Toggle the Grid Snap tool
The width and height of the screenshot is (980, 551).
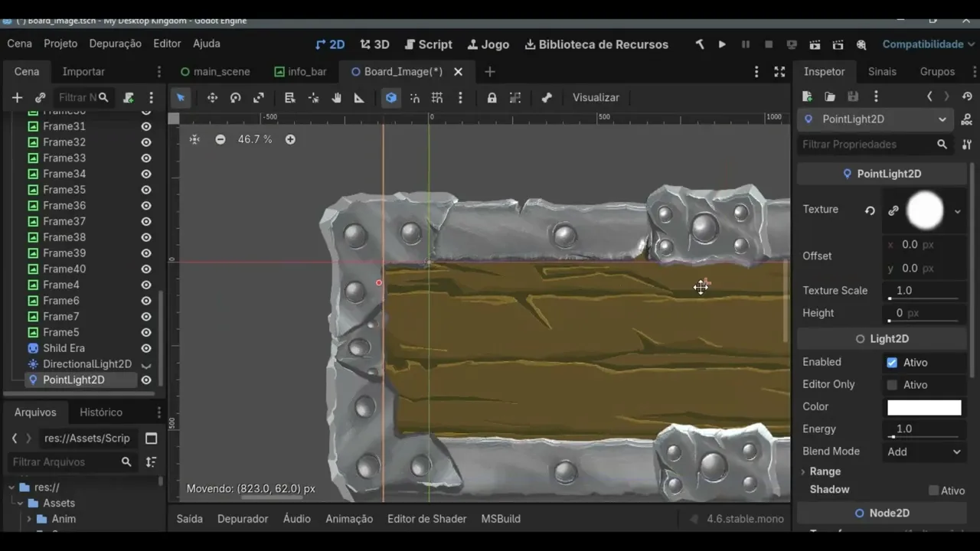click(x=437, y=98)
